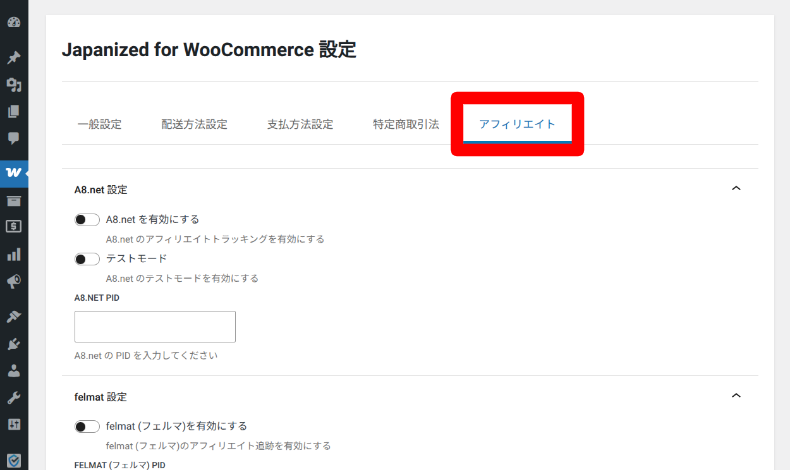This screenshot has height=470, width=790.
Task: Click the A8.NET PID field label
Action: click(x=97, y=298)
